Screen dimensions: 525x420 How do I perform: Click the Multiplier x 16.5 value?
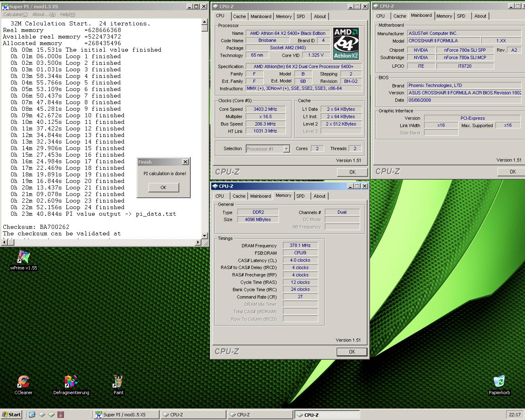[266, 116]
